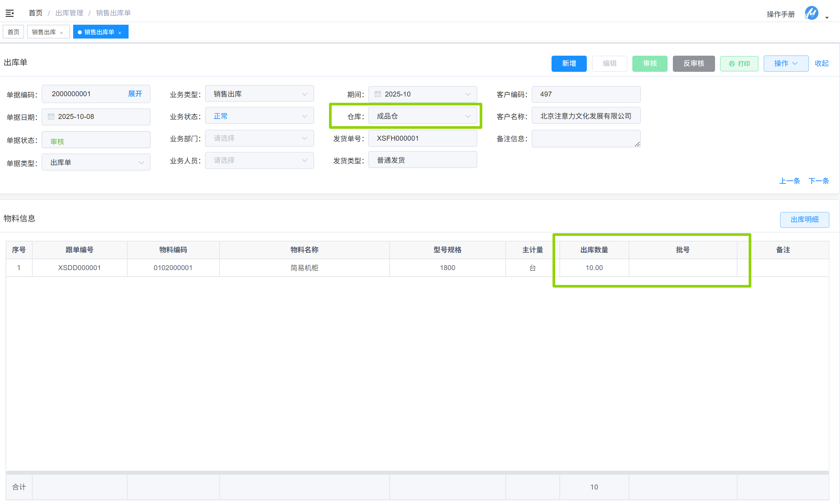Viewport: 840px width, 504px height.
Task: Click the 打印 printer button
Action: [x=739, y=64]
